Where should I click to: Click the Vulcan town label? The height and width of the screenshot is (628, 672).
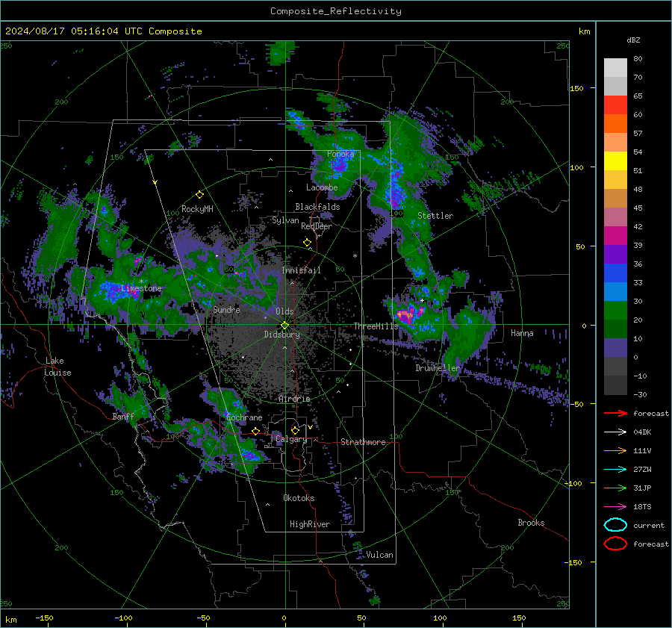(379, 555)
